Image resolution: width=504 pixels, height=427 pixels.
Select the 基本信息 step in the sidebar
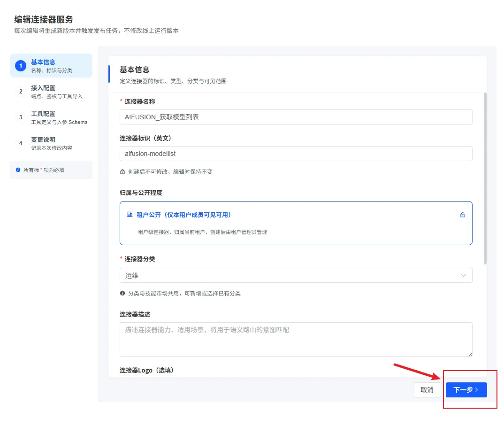click(x=52, y=66)
